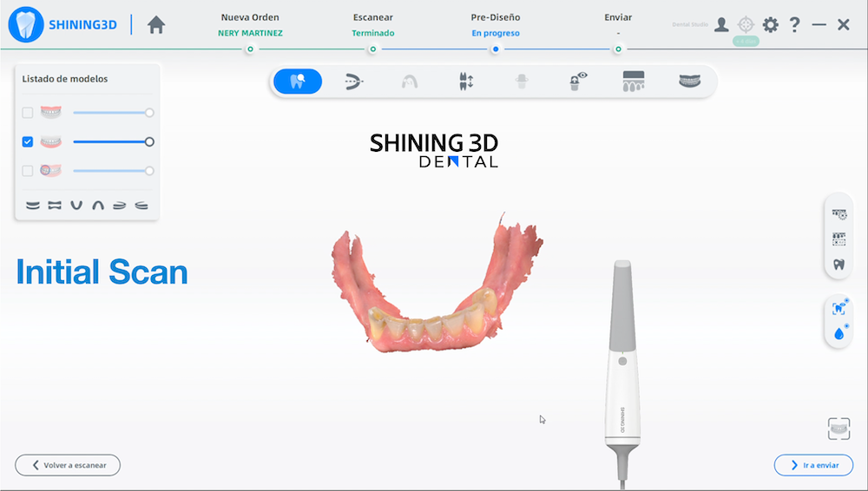Select the jaw with dashed line tool

[x=353, y=82]
